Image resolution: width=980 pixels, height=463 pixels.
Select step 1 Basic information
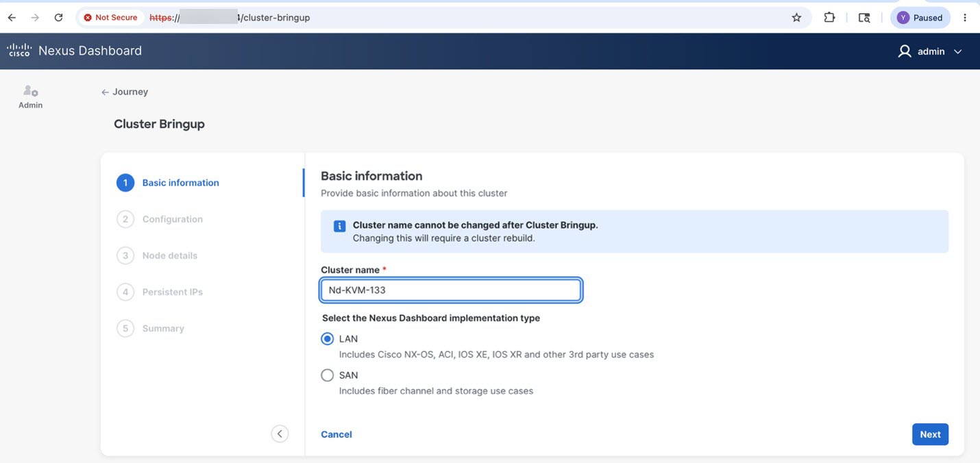coord(180,183)
